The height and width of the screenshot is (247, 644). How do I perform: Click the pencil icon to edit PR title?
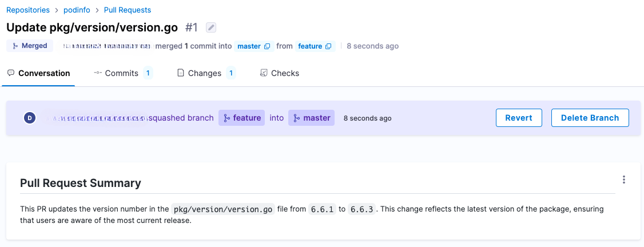[x=211, y=27]
